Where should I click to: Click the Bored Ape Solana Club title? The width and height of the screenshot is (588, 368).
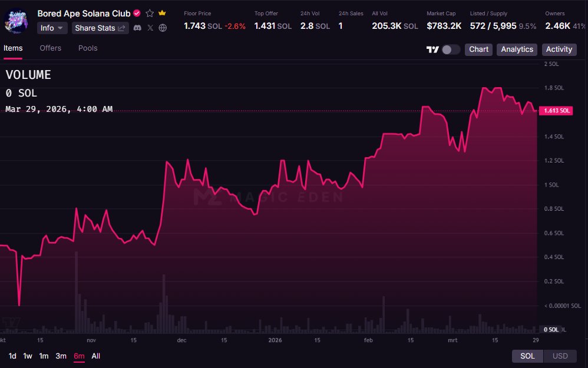click(x=84, y=14)
